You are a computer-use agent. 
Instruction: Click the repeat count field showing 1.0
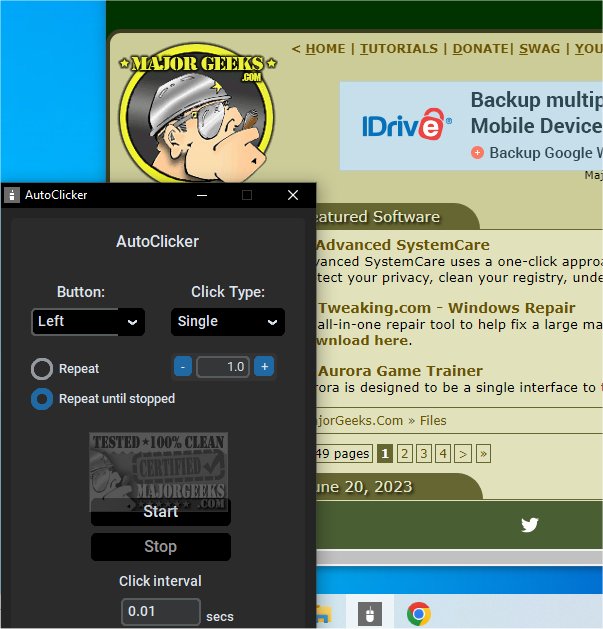tap(223, 367)
